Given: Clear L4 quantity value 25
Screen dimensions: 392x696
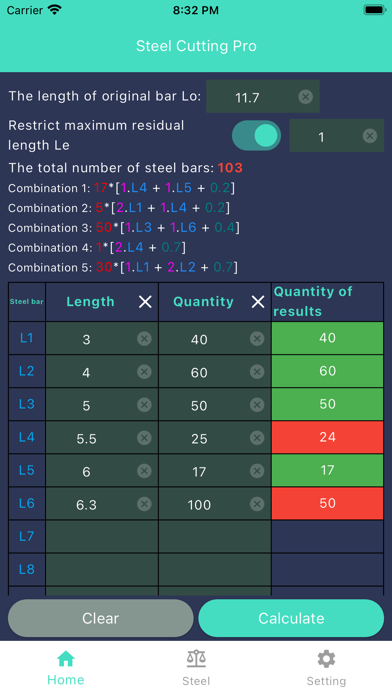Looking at the screenshot, I should point(257,438).
